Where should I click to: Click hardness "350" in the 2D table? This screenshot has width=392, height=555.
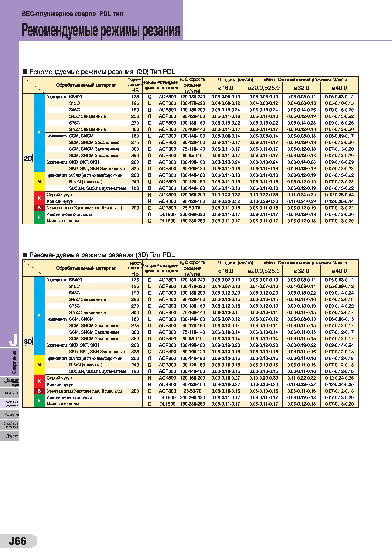pyautogui.click(x=135, y=155)
